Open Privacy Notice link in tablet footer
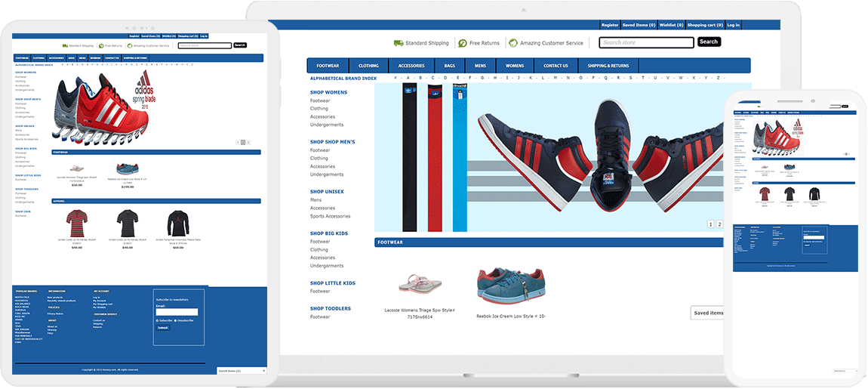 point(55,313)
